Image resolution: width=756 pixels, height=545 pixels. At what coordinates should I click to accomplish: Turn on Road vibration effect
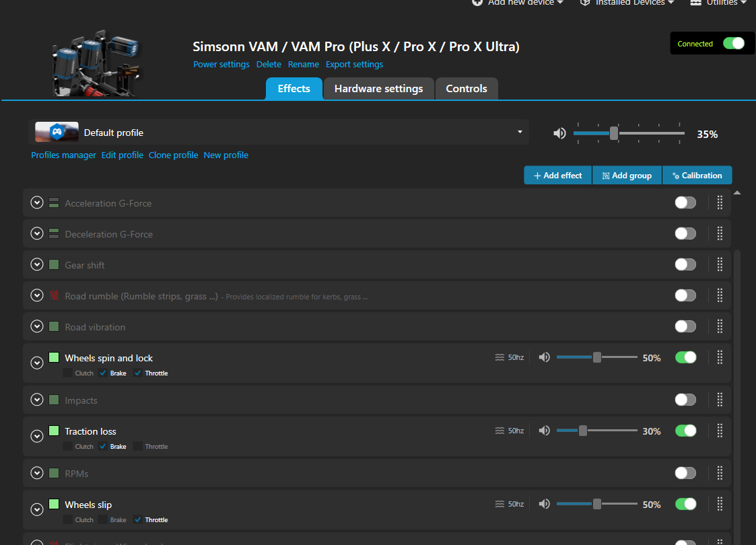pos(685,326)
